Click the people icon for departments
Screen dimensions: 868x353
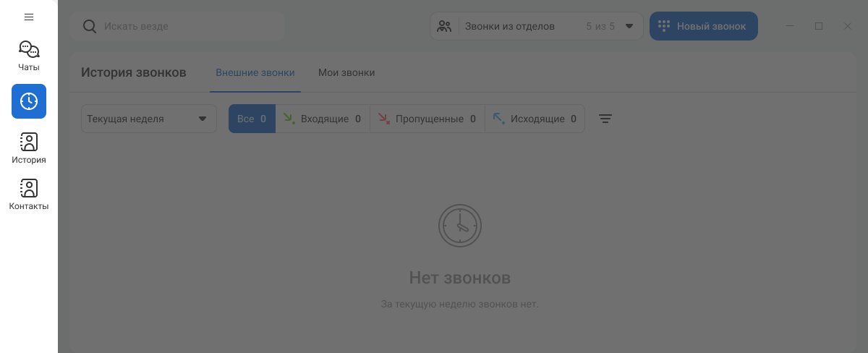(445, 26)
